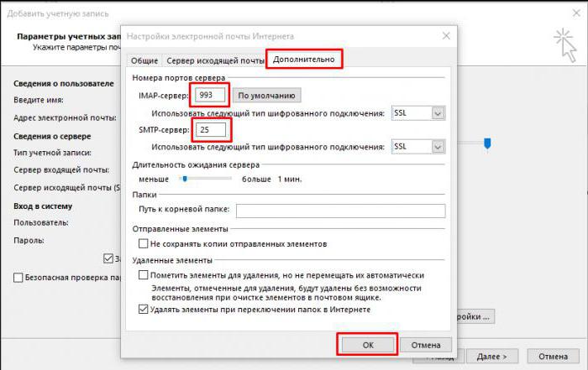Image resolution: width=588 pixels, height=370 pixels.
Task: Switch to the Общие tab
Action: (143, 61)
